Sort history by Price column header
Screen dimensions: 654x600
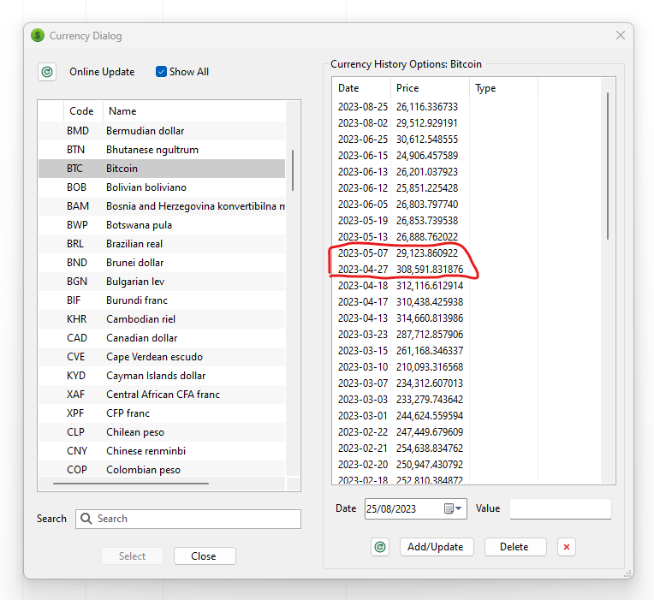coord(408,88)
